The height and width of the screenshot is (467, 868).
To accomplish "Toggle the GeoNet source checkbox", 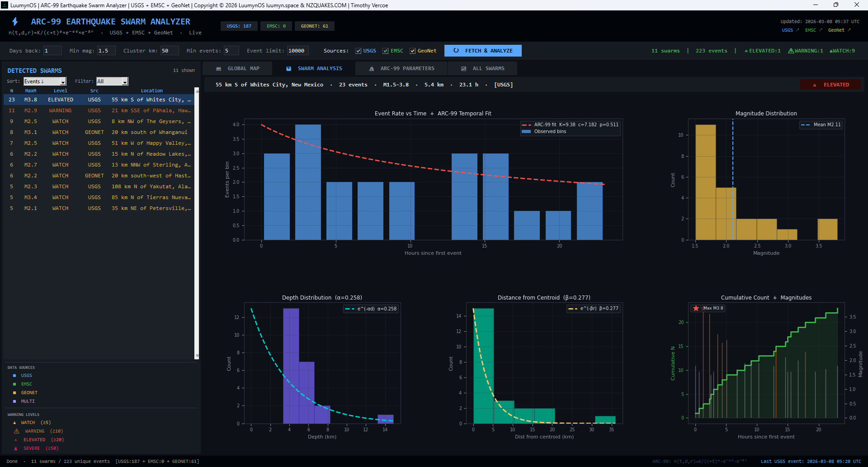I will click(x=412, y=51).
